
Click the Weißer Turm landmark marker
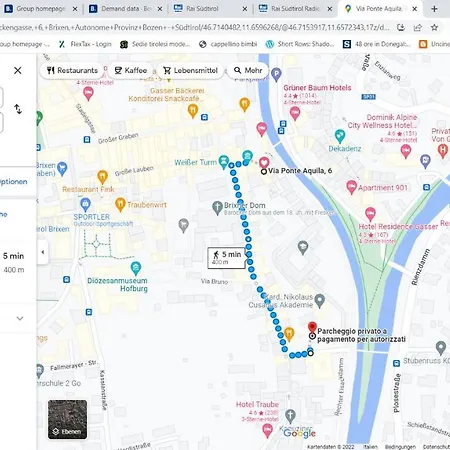click(224, 162)
